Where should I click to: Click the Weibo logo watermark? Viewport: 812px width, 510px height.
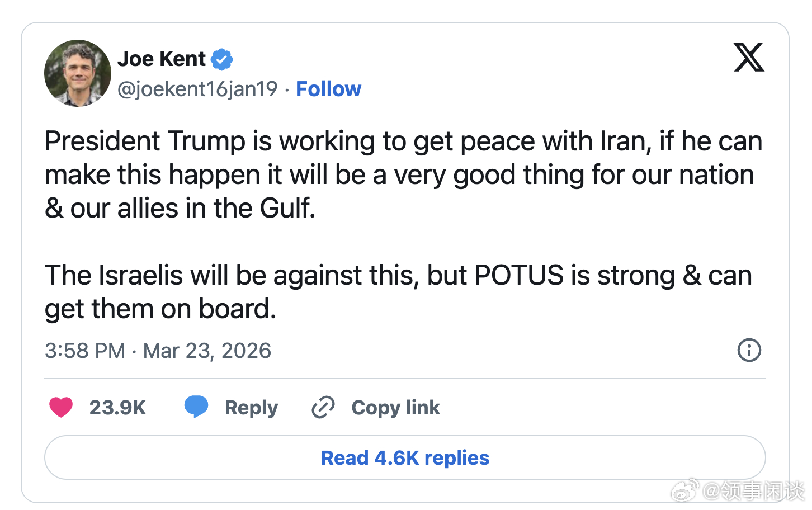click(x=685, y=490)
